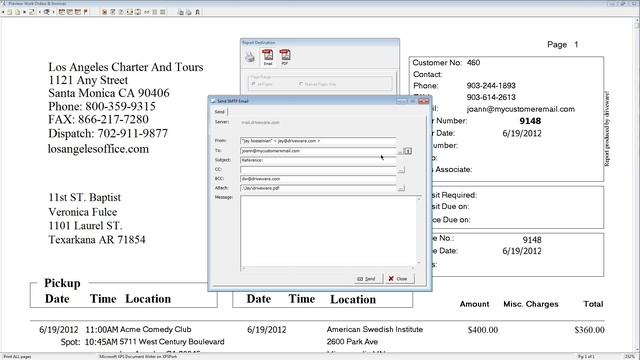Click into the Subject field
640x360 pixels.
pyautogui.click(x=318, y=160)
